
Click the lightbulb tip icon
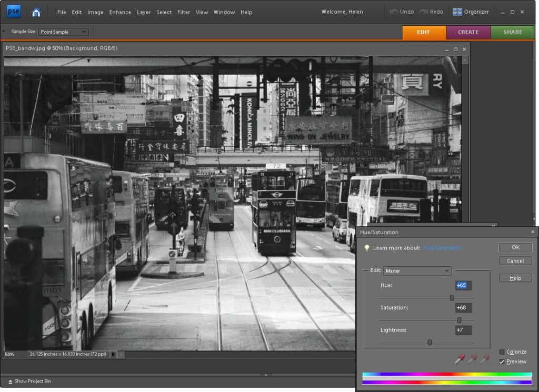[366, 248]
